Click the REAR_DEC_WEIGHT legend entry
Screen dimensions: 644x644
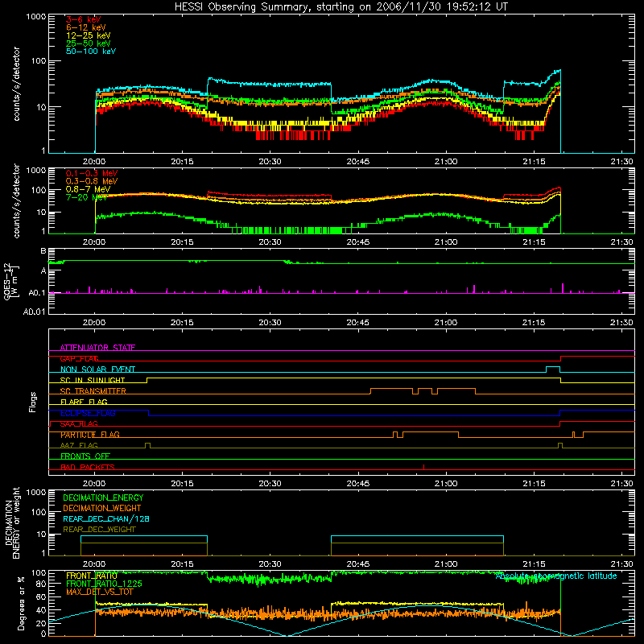click(99, 530)
